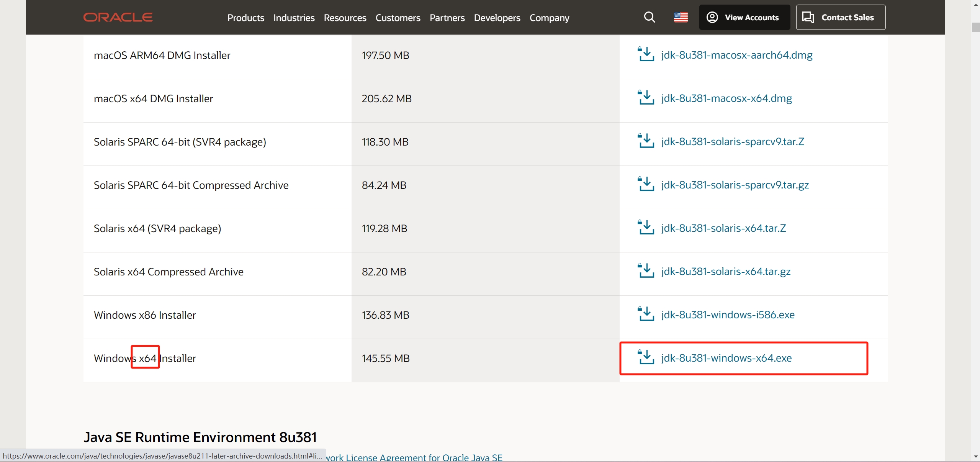This screenshot has width=980, height=462.
Task: Click the Contact Sales button
Action: 841,17
